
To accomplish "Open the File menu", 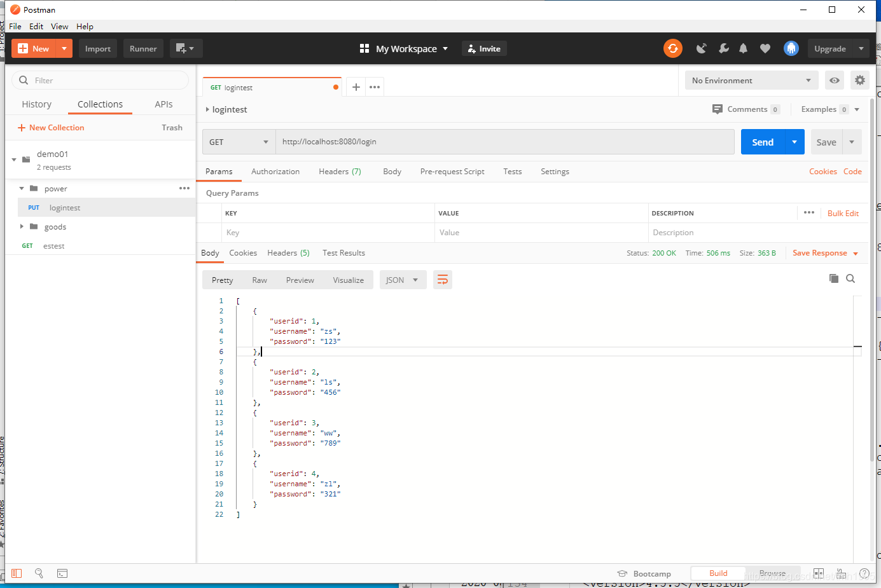I will tap(15, 26).
